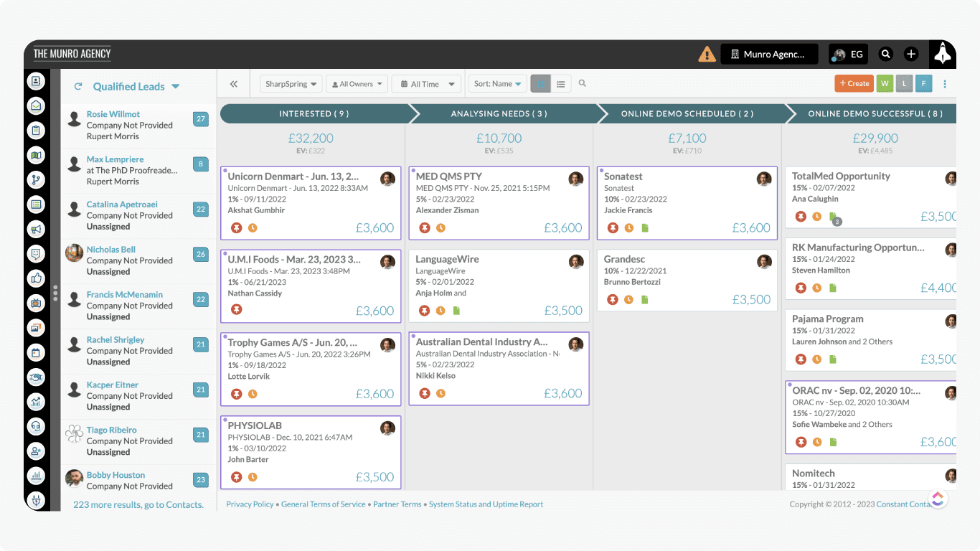Select the Analysing Needs (3) stage header
This screenshot has height=551, width=980.
point(499,113)
